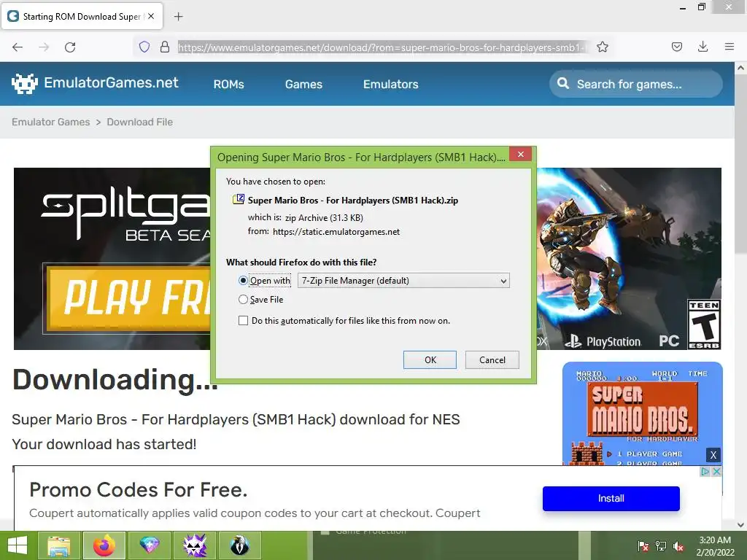Click the Emulator Games breadcrumb link

(51, 122)
